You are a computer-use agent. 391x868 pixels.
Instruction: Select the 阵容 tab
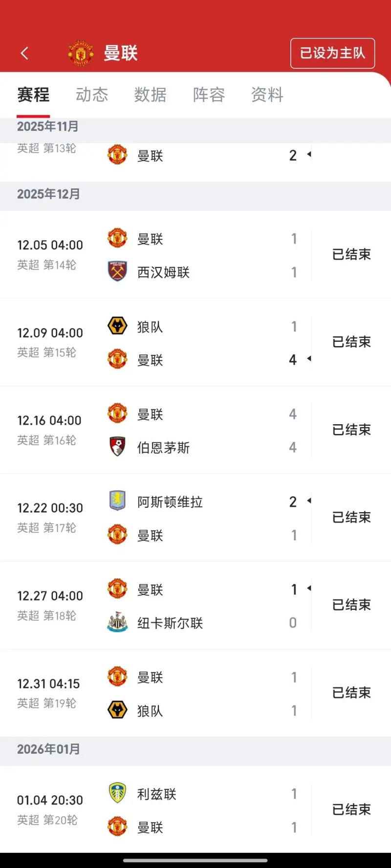(209, 95)
